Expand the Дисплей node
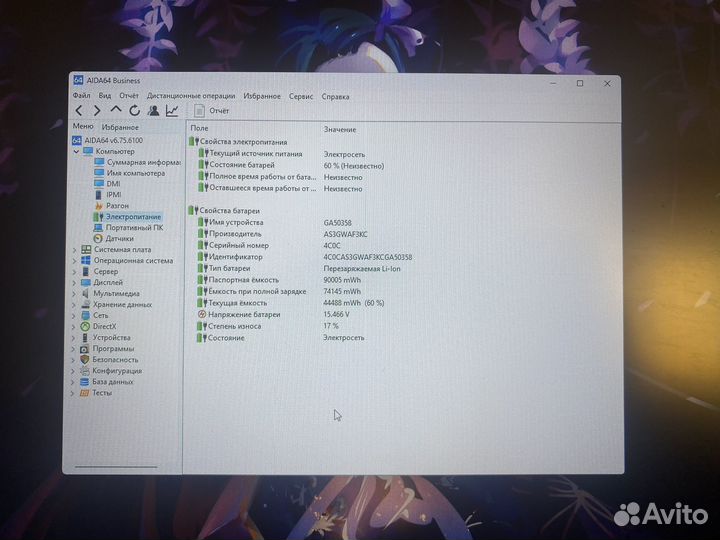720x540 pixels. [74, 283]
